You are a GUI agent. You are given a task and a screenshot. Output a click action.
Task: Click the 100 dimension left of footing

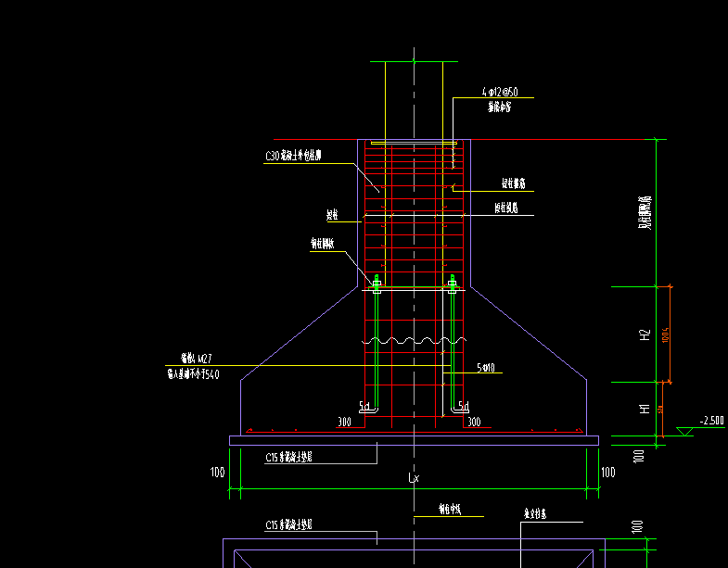[217, 473]
